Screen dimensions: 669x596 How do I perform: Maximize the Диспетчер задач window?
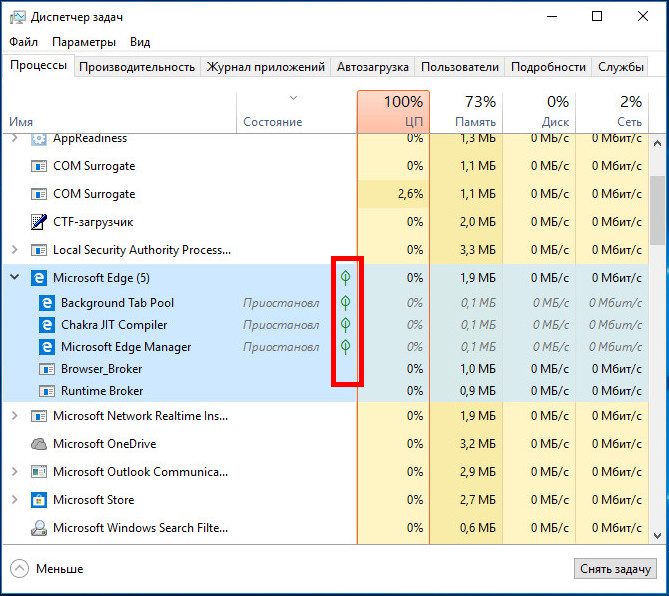(x=597, y=17)
